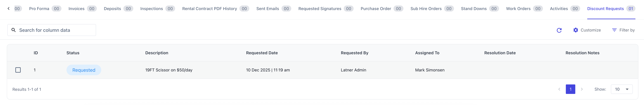
Task: Sort by Requested Date column header
Action: tap(262, 53)
